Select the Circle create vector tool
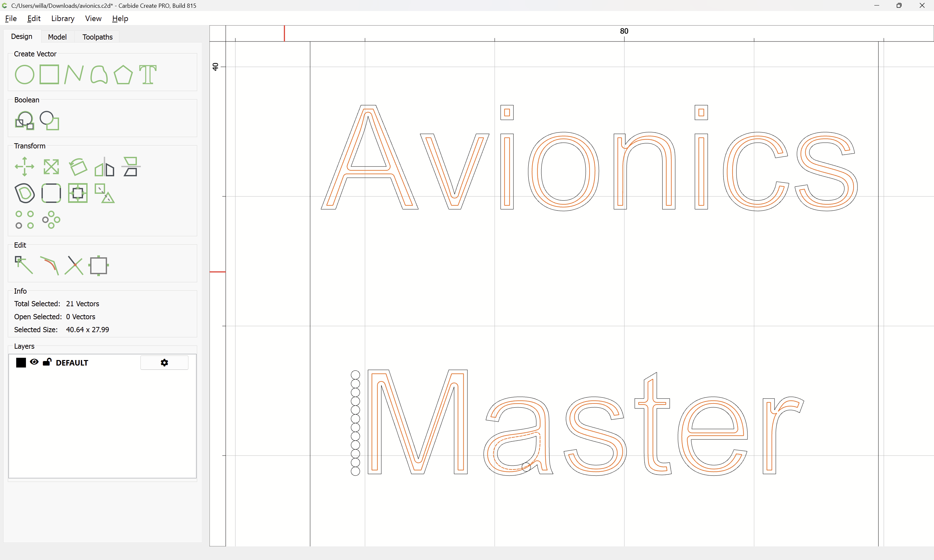 click(x=25, y=74)
